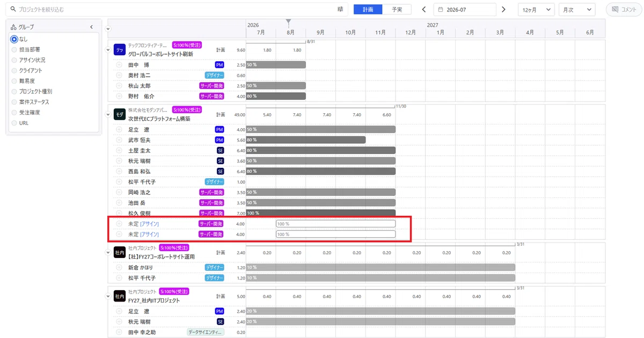Click S:100%(受注) badge of テックフロンティア project
This screenshot has width=644, height=338.
coord(186,45)
